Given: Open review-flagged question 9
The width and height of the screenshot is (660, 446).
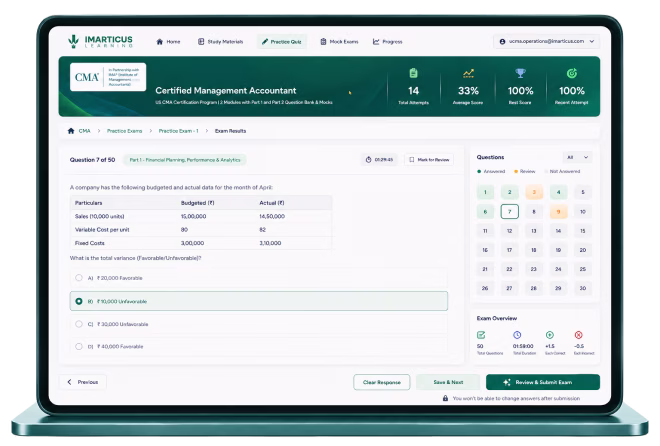Looking at the screenshot, I should pos(559,212).
